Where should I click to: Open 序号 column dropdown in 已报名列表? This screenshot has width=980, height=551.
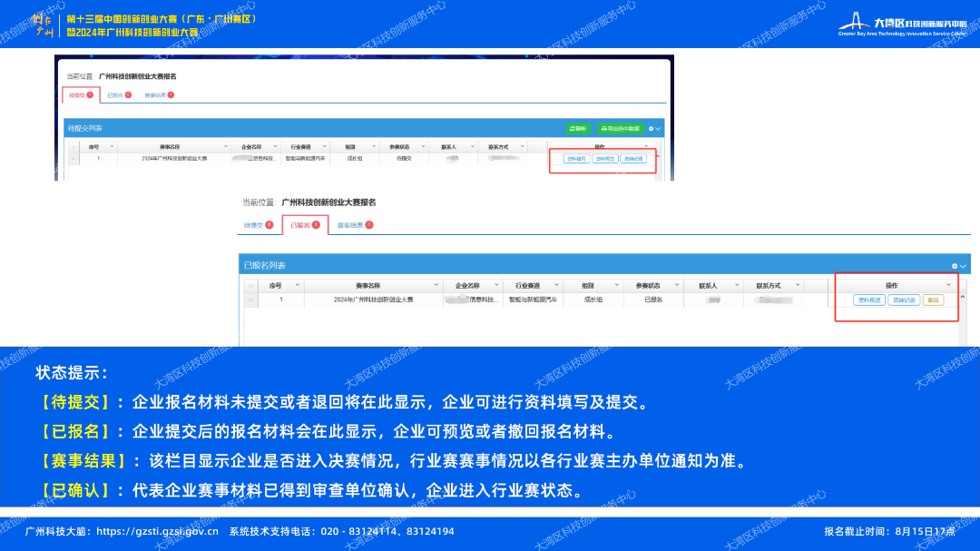tap(298, 285)
